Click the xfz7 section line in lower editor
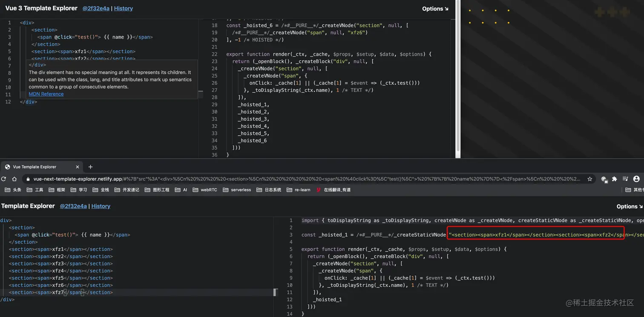The width and height of the screenshot is (644, 317). pos(61,292)
